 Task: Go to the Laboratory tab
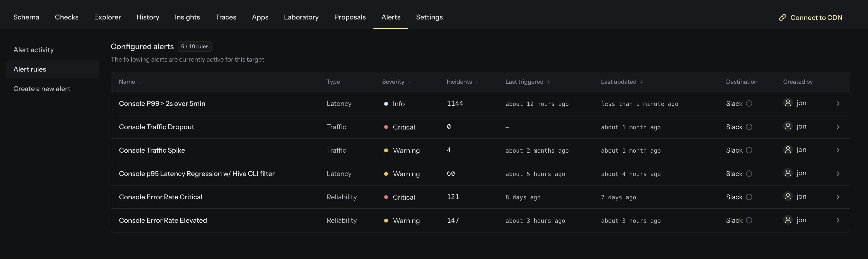pyautogui.click(x=301, y=17)
